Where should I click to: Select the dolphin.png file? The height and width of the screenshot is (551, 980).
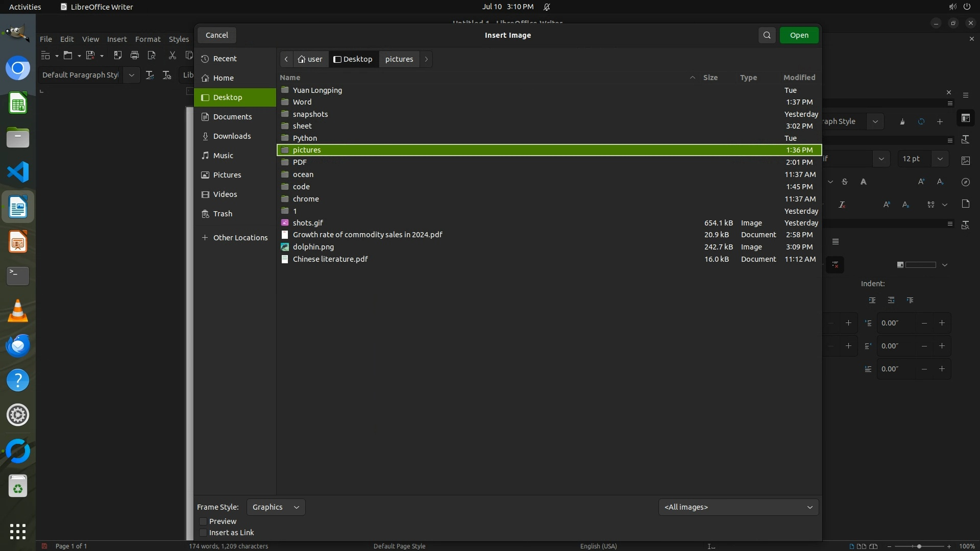[313, 247]
